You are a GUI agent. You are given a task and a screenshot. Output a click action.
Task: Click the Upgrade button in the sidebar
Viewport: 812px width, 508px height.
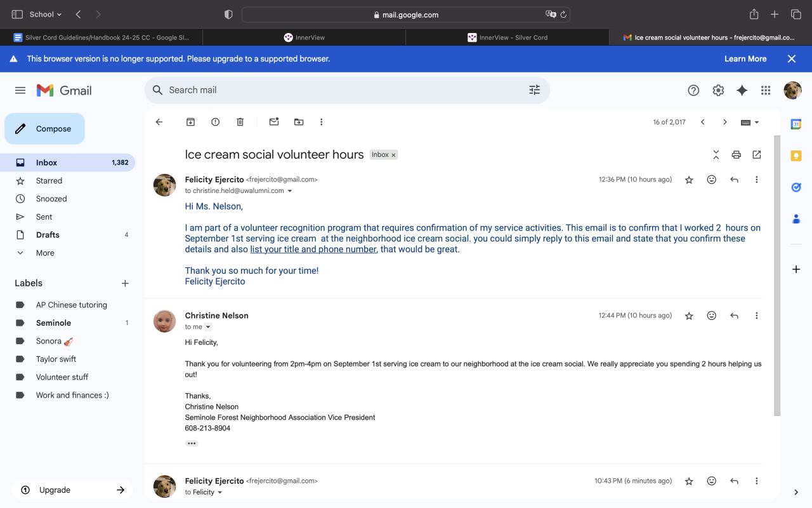pos(72,490)
